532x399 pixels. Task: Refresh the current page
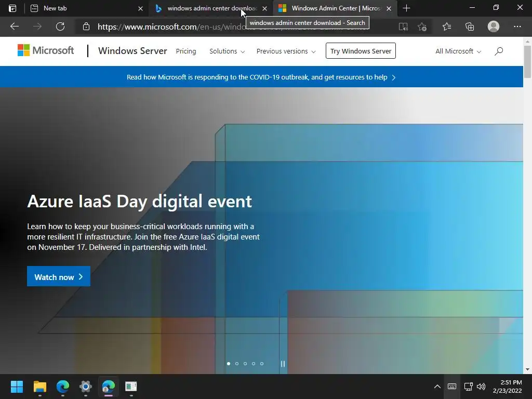[60, 26]
